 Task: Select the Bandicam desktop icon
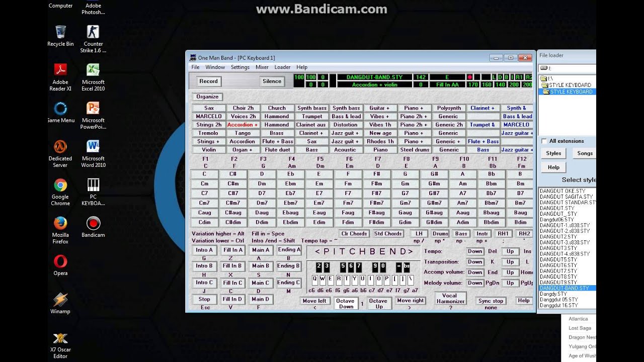point(93,227)
